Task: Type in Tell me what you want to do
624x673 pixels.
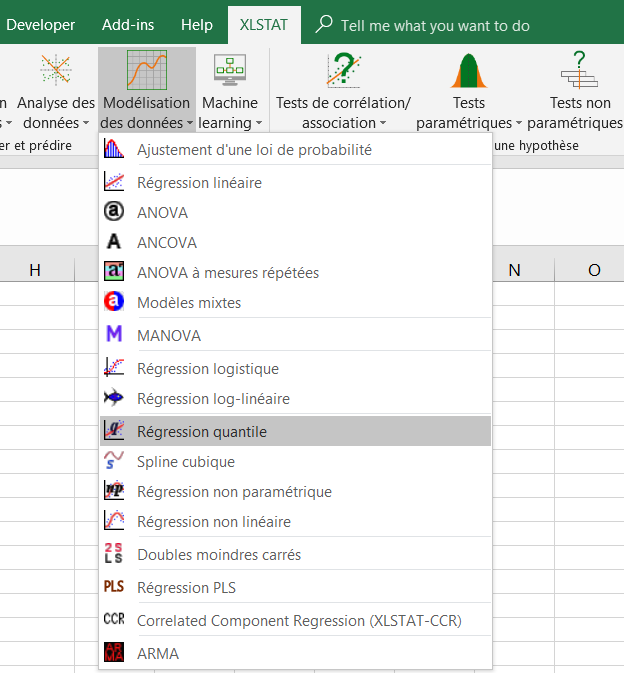Action: pyautogui.click(x=435, y=25)
